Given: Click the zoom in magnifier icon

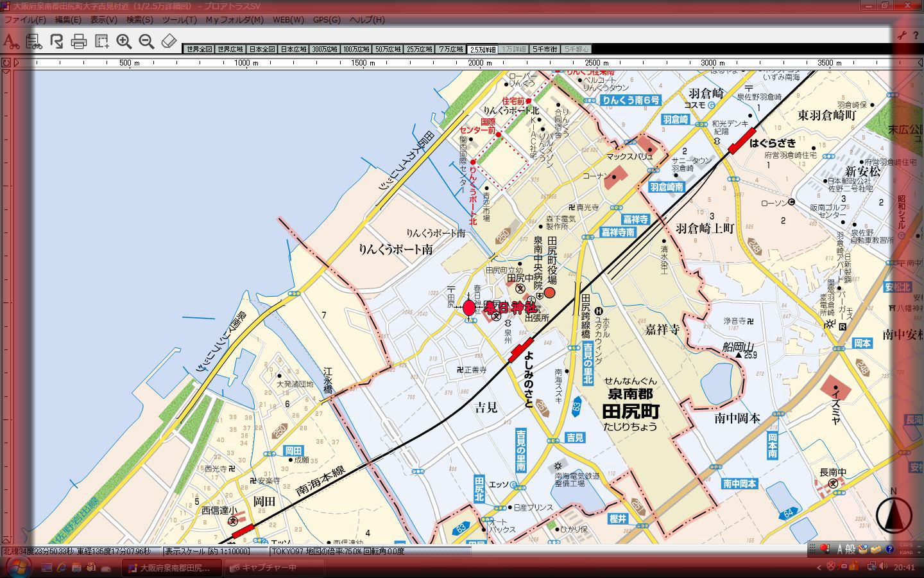Looking at the screenshot, I should 124,42.
